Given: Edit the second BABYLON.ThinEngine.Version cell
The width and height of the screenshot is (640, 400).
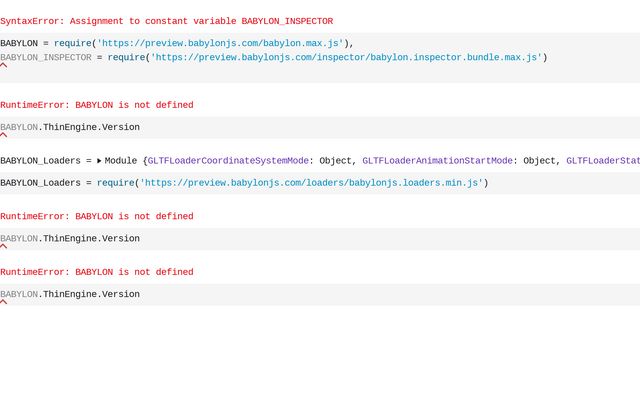Looking at the screenshot, I should point(70,239).
